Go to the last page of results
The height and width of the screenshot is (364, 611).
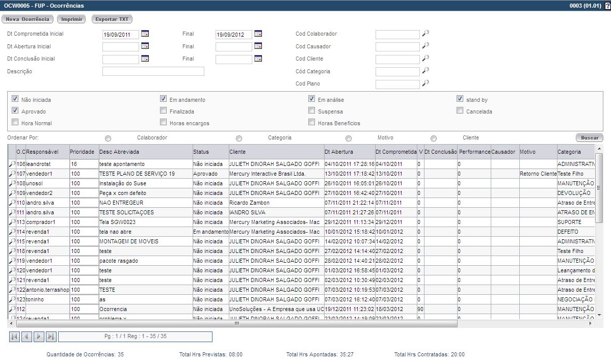[x=51, y=337]
